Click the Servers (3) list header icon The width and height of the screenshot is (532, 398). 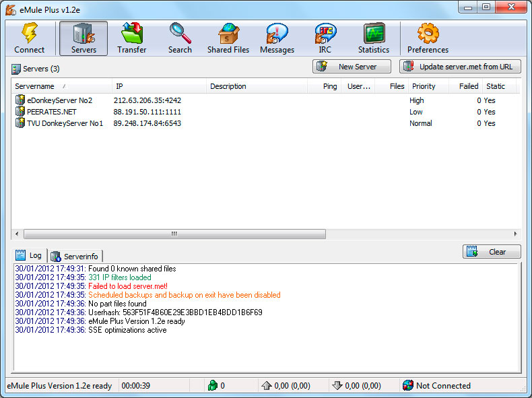click(x=16, y=69)
